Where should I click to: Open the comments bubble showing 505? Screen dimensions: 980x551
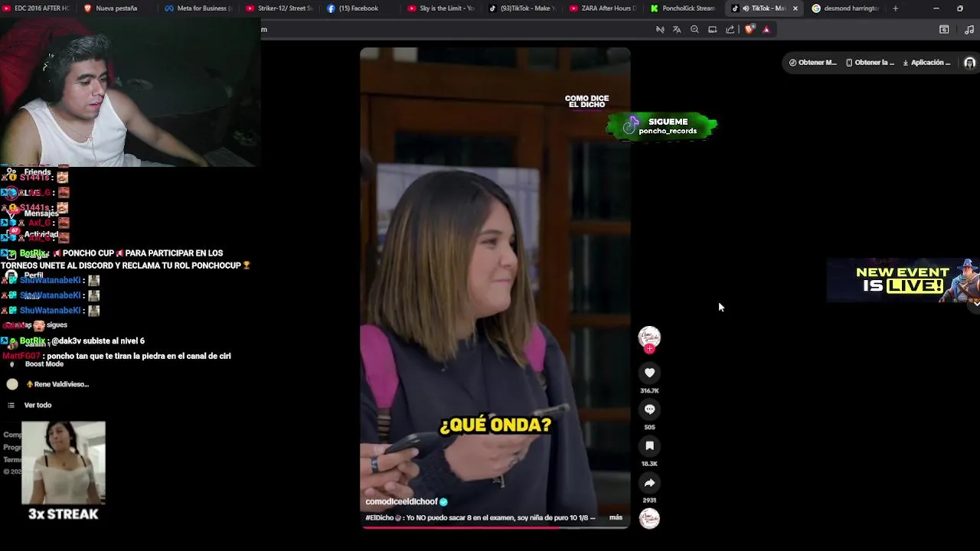click(649, 409)
